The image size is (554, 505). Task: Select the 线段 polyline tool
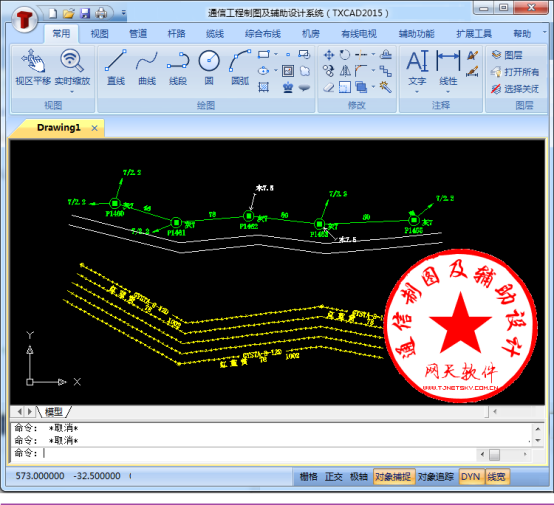[x=178, y=67]
